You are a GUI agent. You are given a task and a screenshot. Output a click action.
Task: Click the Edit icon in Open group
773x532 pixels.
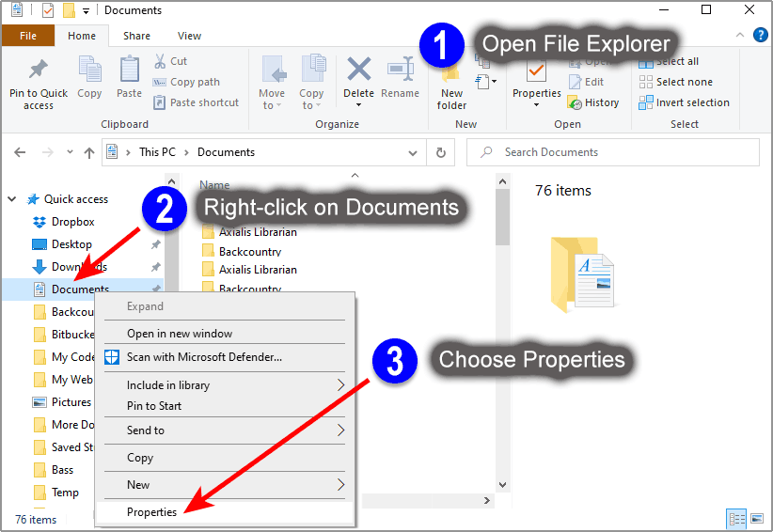click(x=575, y=82)
